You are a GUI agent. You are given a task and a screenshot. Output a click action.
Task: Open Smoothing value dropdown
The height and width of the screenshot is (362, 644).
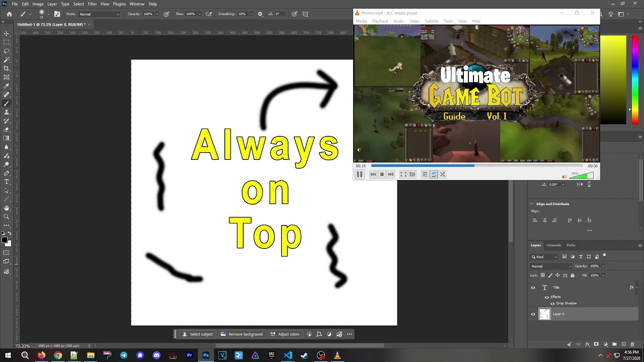[251, 14]
